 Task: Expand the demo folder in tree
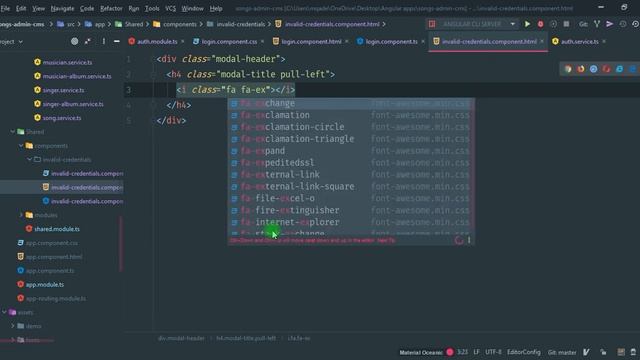(x=12, y=326)
